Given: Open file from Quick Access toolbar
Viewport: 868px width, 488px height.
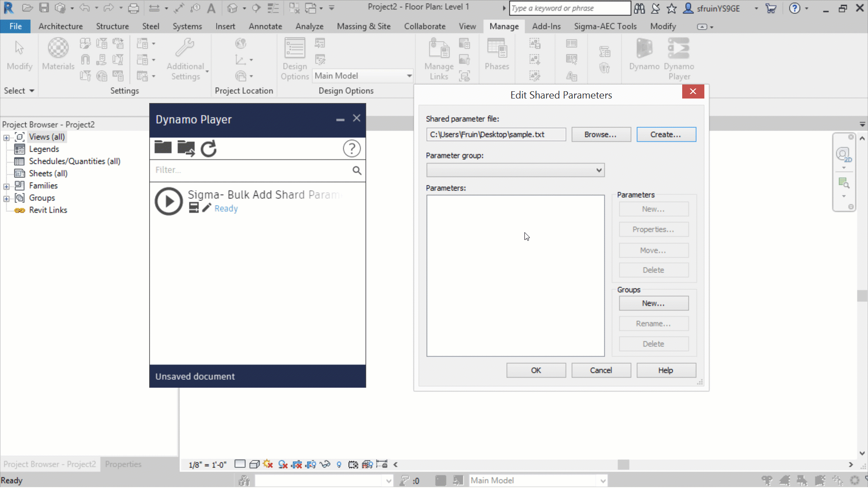Looking at the screenshot, I should click(x=27, y=8).
